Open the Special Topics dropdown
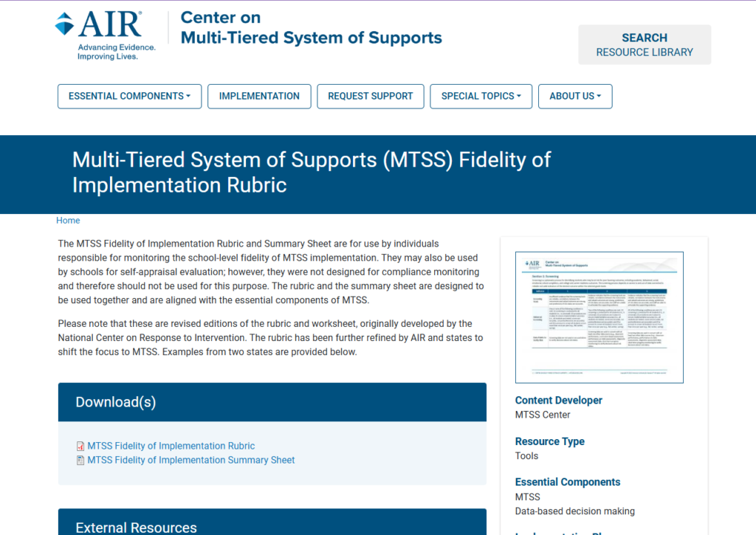The image size is (756, 535). 481,96
